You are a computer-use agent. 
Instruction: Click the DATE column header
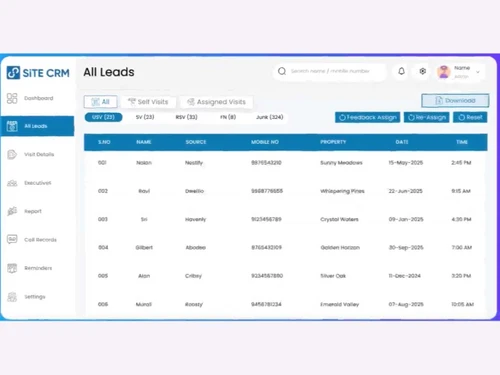pos(402,142)
